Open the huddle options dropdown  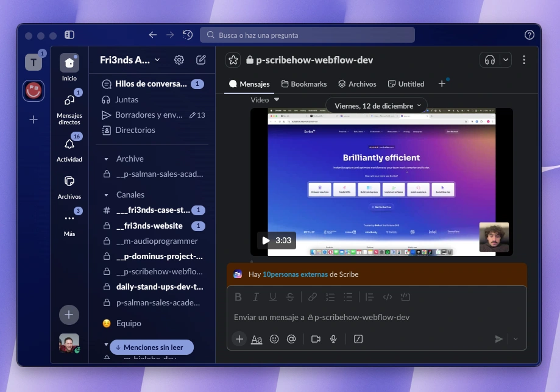coord(506,60)
